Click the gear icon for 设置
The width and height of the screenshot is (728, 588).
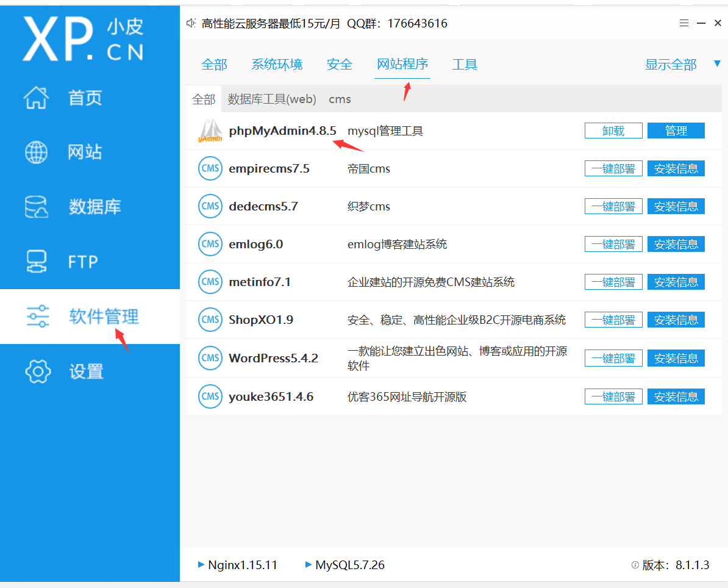pyautogui.click(x=38, y=371)
